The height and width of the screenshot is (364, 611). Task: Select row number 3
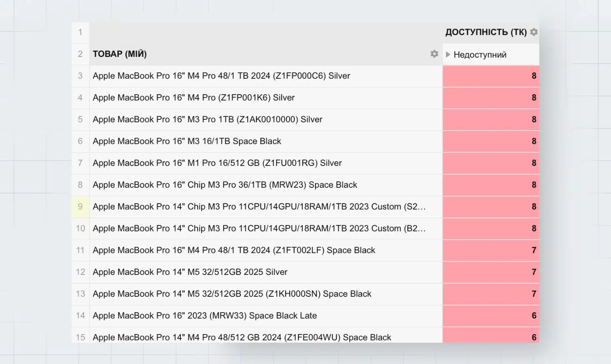80,76
